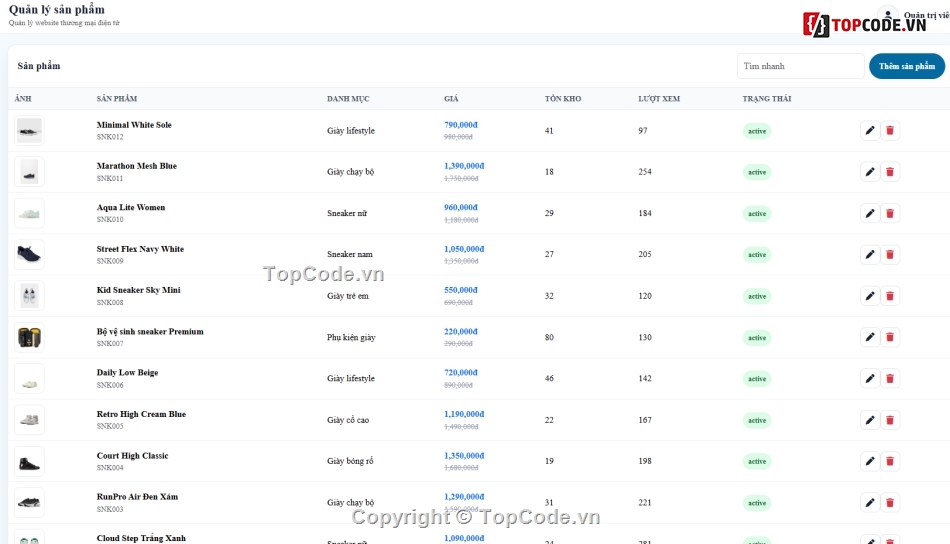This screenshot has width=950, height=544.
Task: Edit the Daily Low Beige product
Action: coord(869,379)
